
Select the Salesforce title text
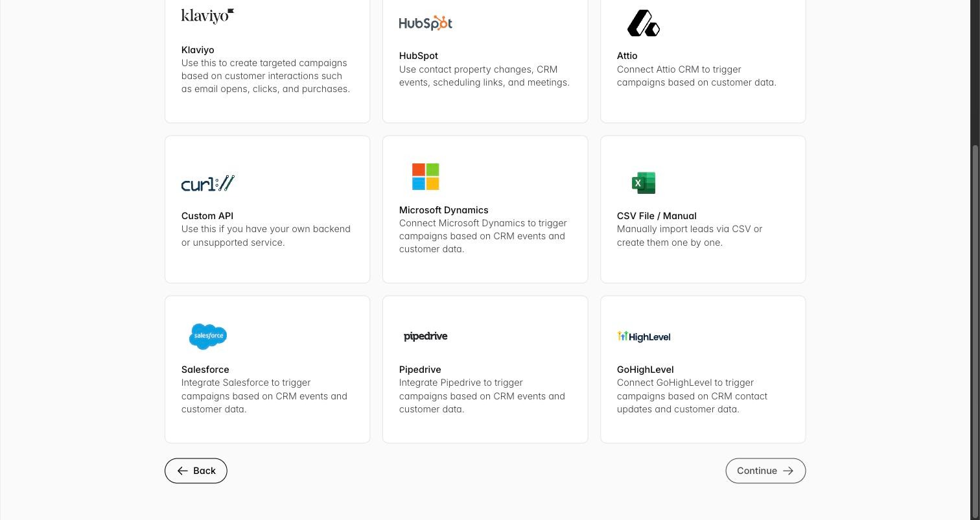(x=205, y=370)
